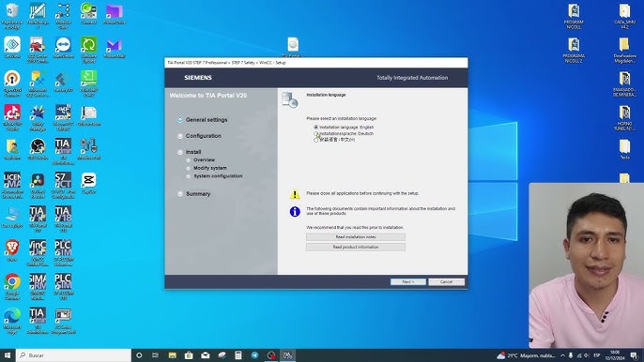The image size is (644, 362).
Task: Open the CADe_SIMU folder on desktop
Action: tap(624, 17)
